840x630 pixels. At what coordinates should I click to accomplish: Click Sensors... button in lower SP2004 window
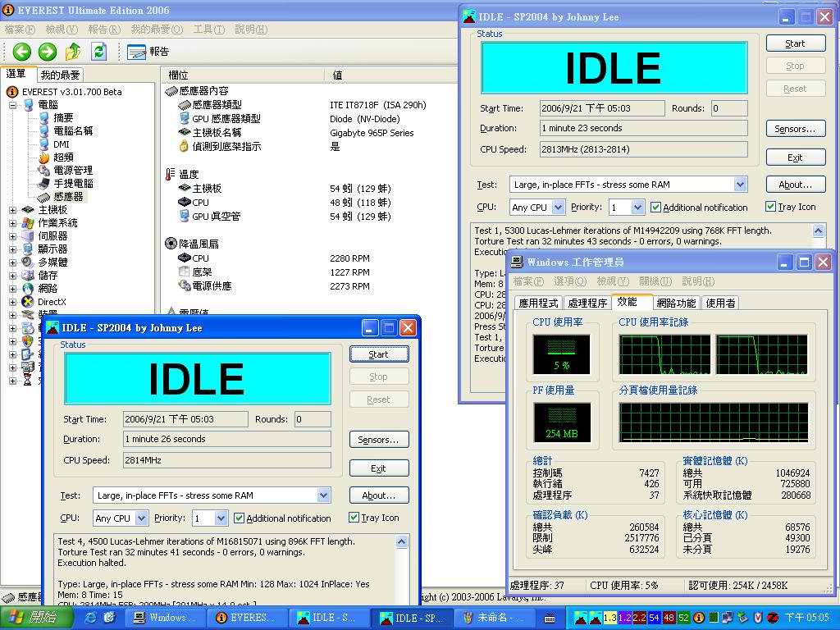[x=379, y=440]
